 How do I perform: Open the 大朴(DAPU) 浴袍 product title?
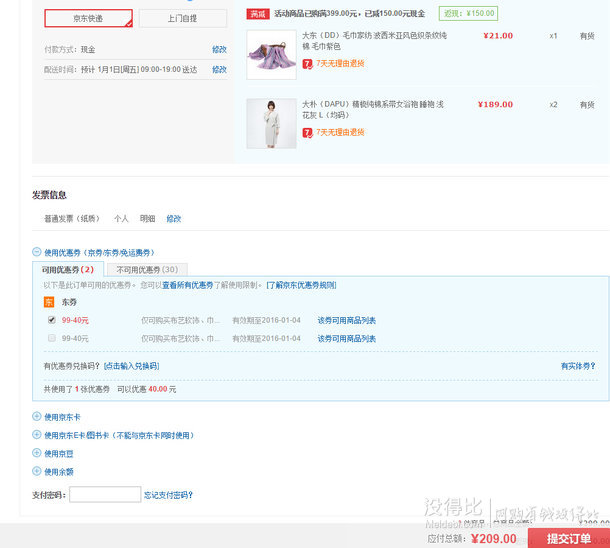373,110
